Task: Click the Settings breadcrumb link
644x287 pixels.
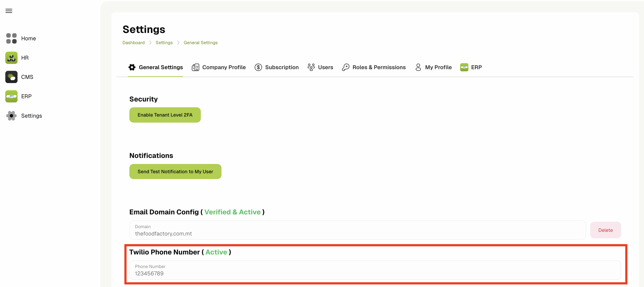Action: 164,42
